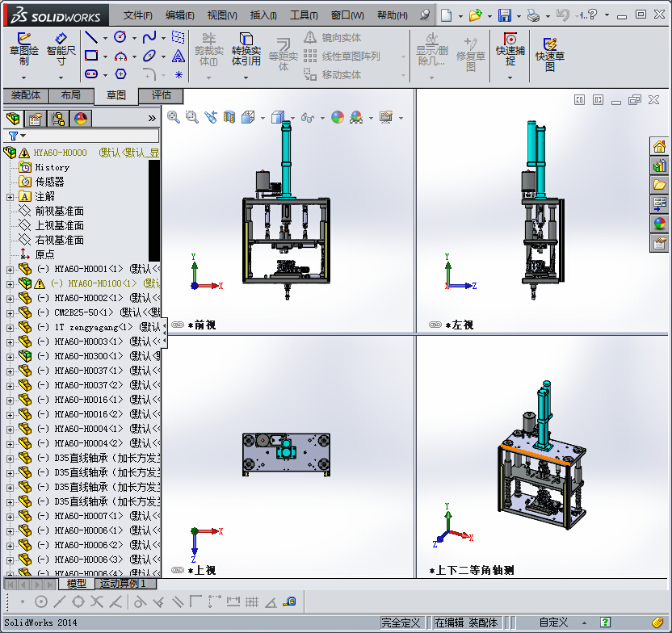Viewport: 672px width, 633px height.
Task: Expand the HYA60-H0001<1> component node
Action: [x=10, y=269]
